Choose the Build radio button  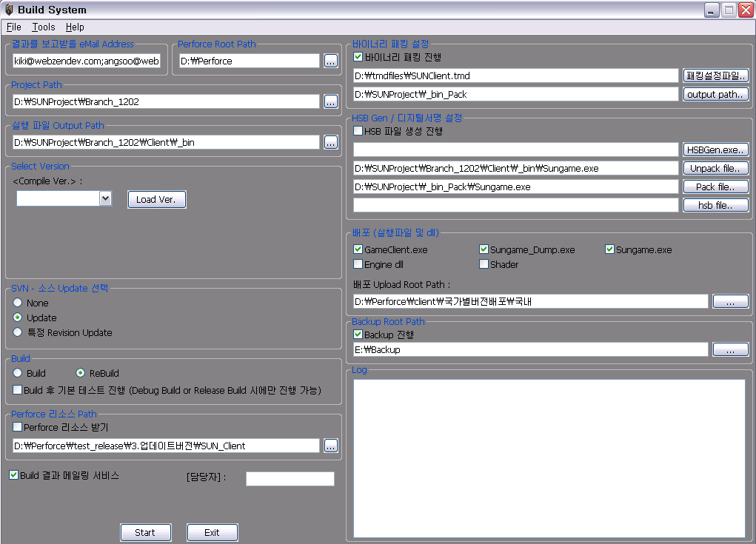(x=18, y=373)
